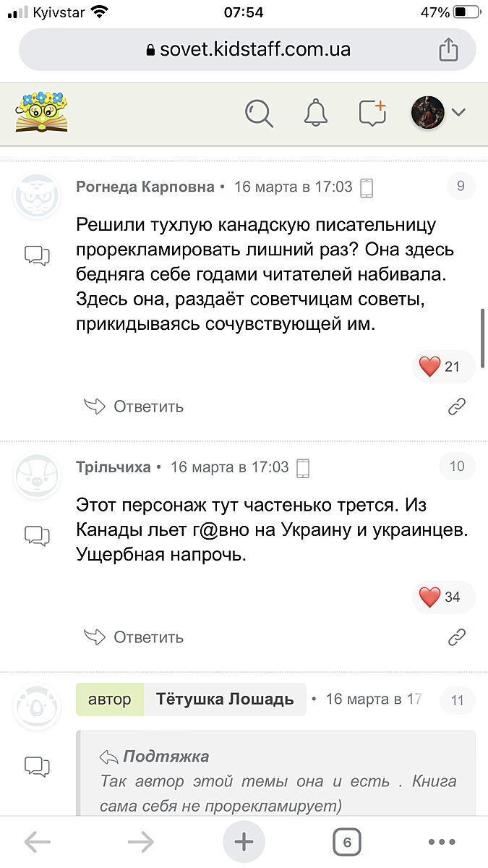Tap the sovet.kidstaff.com.ua address bar
The width and height of the screenshot is (488, 868).
(x=246, y=49)
